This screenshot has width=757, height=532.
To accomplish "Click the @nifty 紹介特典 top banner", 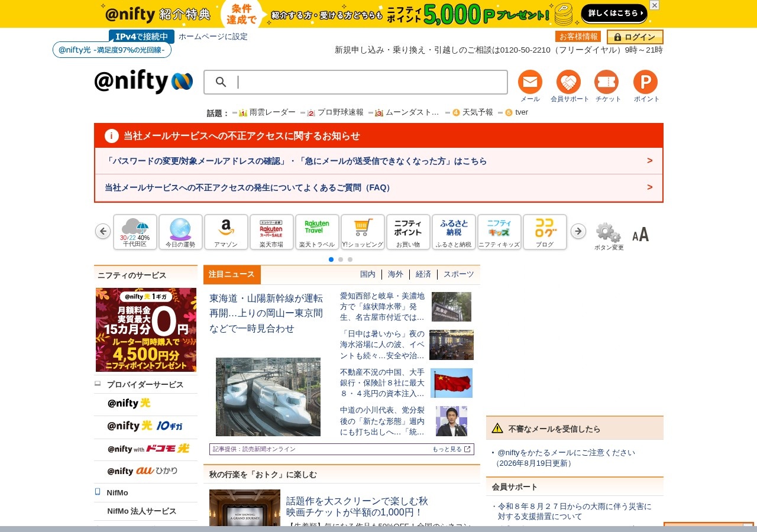I will [x=378, y=14].
